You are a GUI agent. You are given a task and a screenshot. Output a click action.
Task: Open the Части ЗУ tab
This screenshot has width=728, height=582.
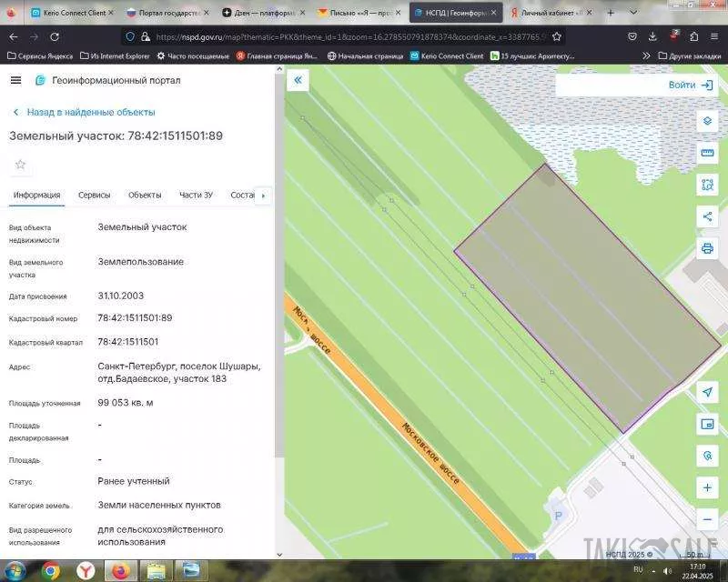[x=196, y=195]
